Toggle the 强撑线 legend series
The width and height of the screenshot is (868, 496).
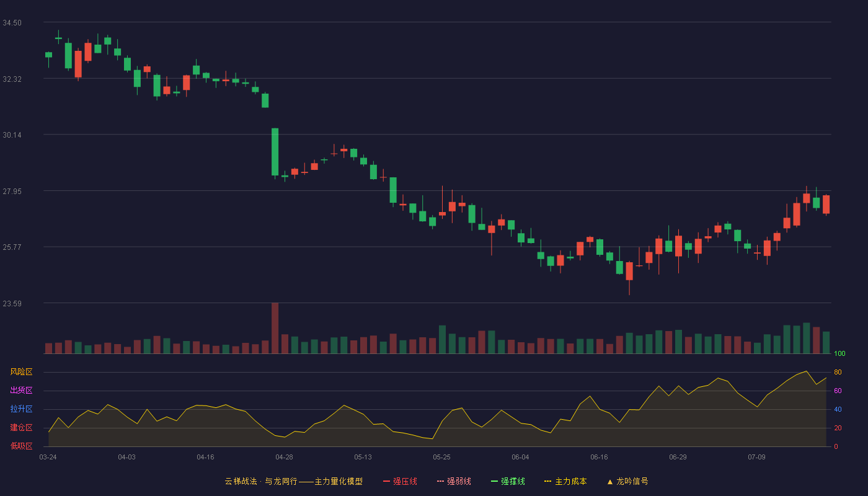point(508,481)
